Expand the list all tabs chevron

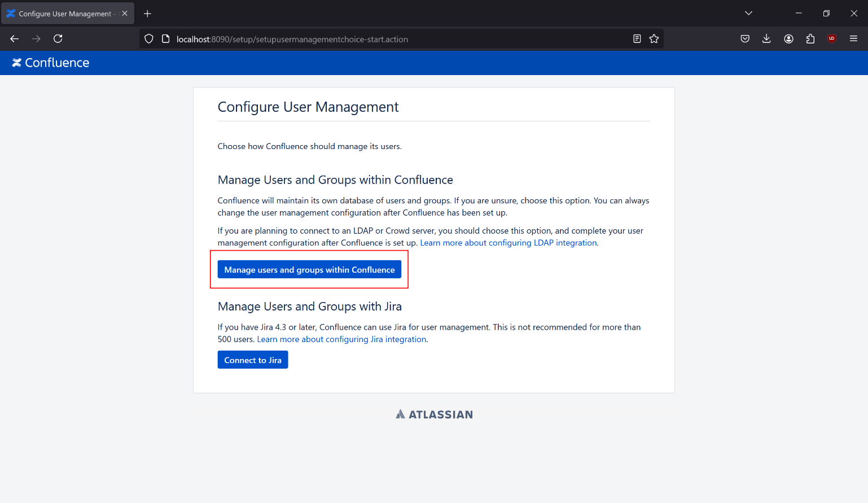(748, 14)
